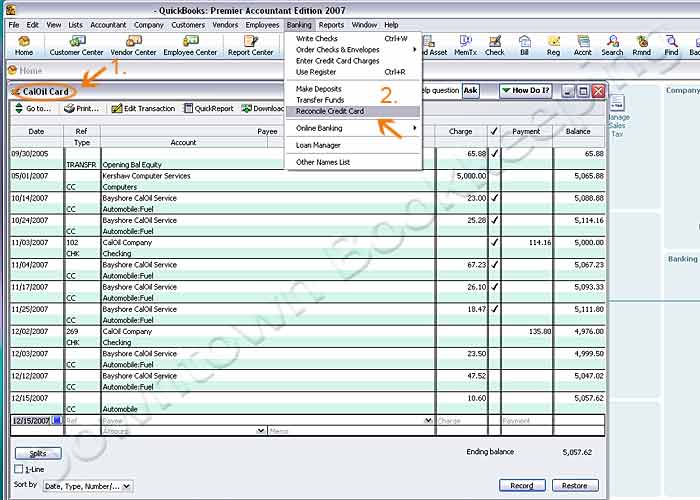The image size is (700, 500).
Task: Toggle cleared mark on 10/14/2007 row
Action: coord(494,198)
